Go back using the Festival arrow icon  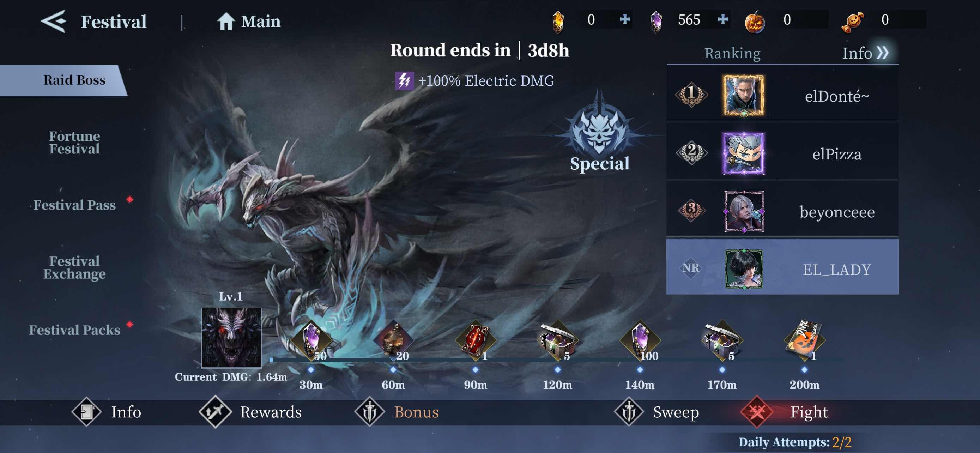pos(54,21)
